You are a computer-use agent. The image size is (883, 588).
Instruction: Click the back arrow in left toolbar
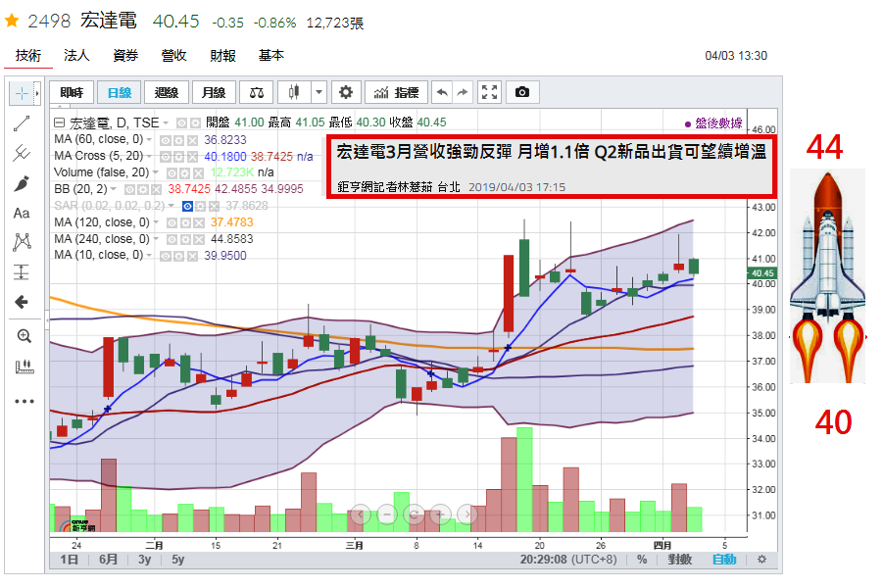tap(22, 302)
